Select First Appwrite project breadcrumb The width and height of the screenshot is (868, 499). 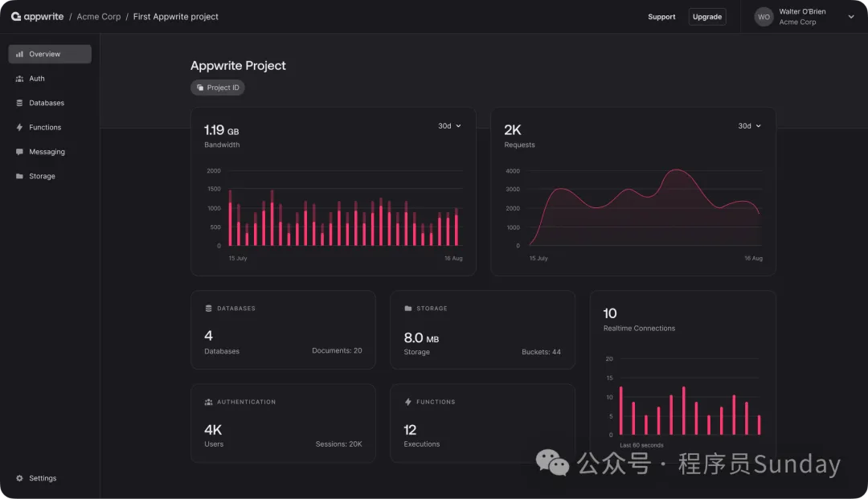(176, 17)
